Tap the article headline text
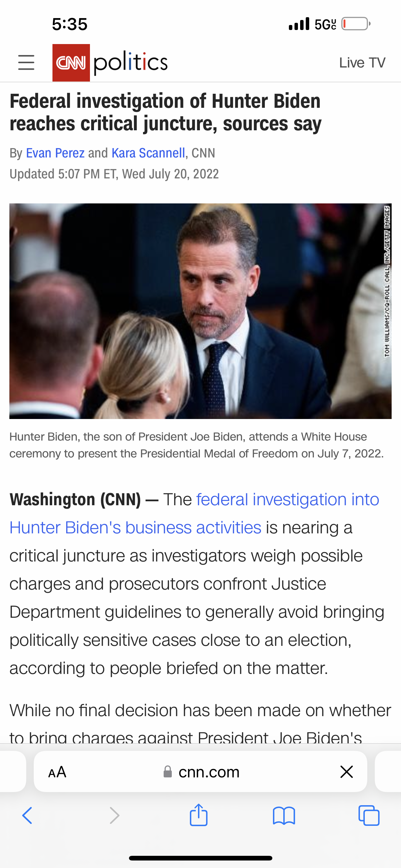 (165, 112)
